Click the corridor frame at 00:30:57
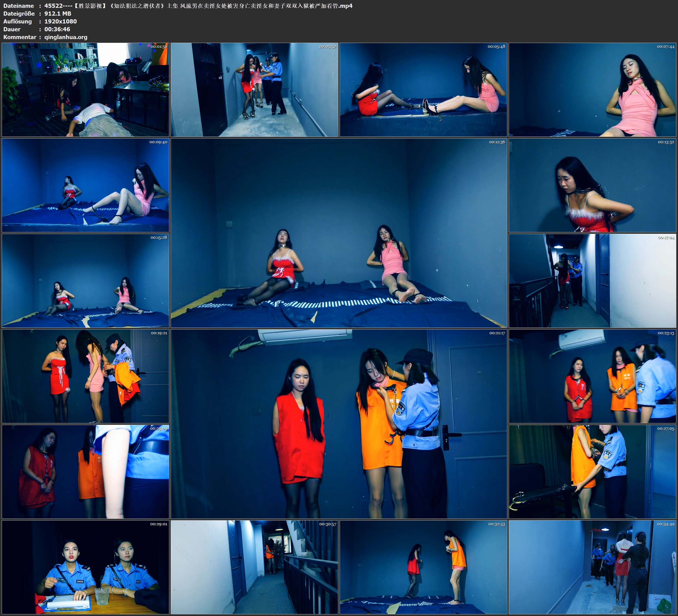Screen dimensions: 678x616 pyautogui.click(x=254, y=567)
